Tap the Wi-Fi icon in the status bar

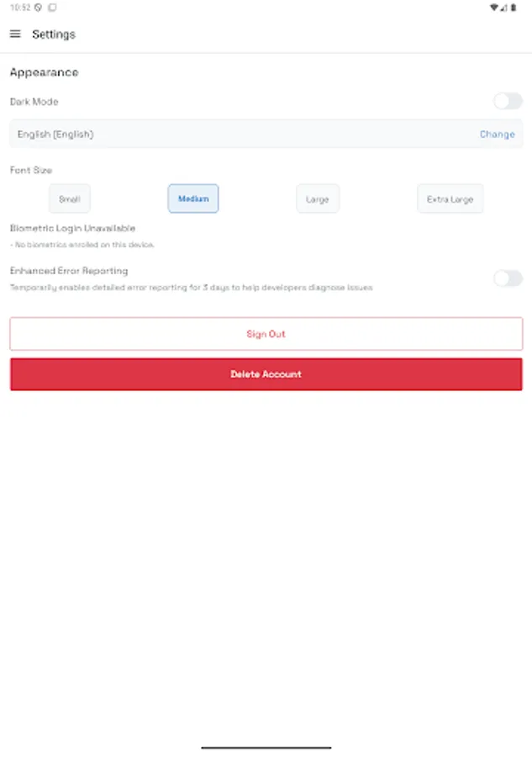(494, 8)
